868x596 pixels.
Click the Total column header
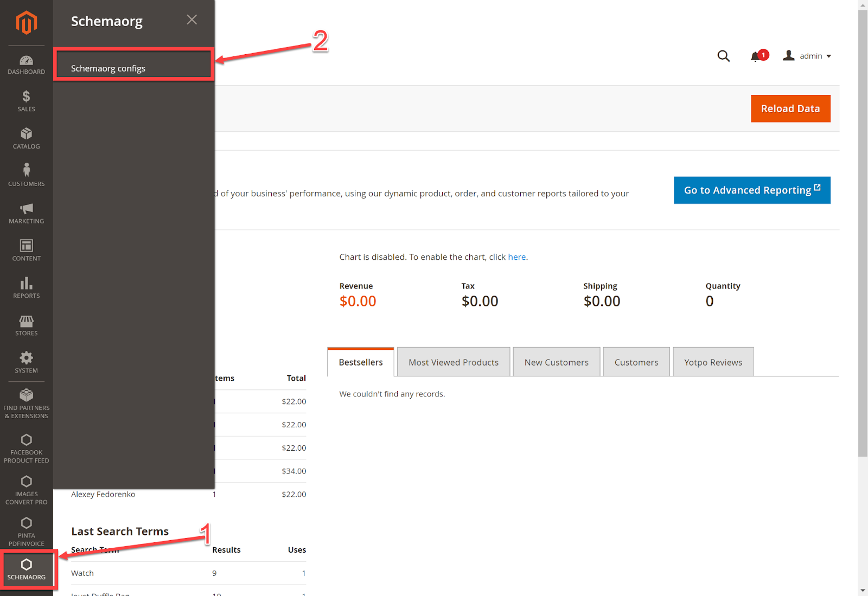296,378
